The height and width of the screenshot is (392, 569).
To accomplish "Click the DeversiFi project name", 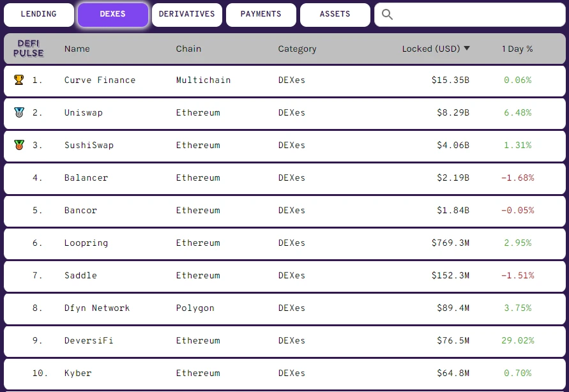I will (x=89, y=340).
